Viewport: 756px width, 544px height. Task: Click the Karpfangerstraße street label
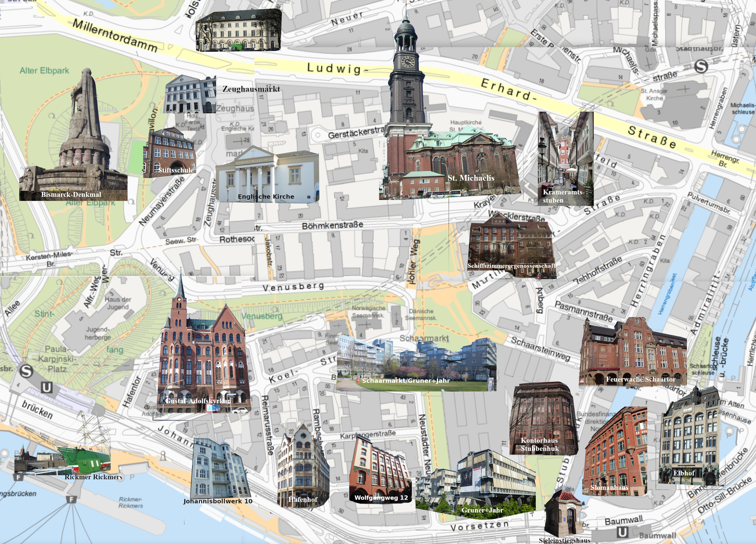point(368,434)
